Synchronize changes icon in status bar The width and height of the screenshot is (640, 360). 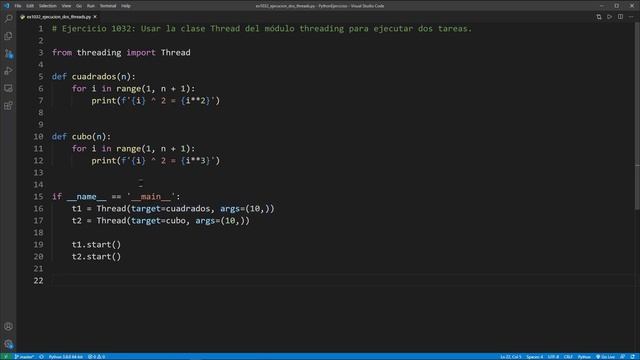[x=41, y=357]
